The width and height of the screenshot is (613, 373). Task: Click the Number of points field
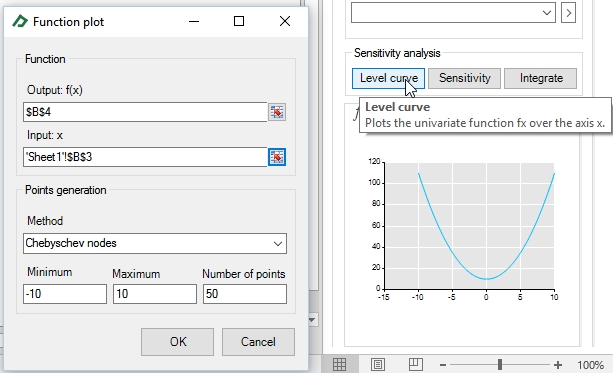click(x=245, y=294)
